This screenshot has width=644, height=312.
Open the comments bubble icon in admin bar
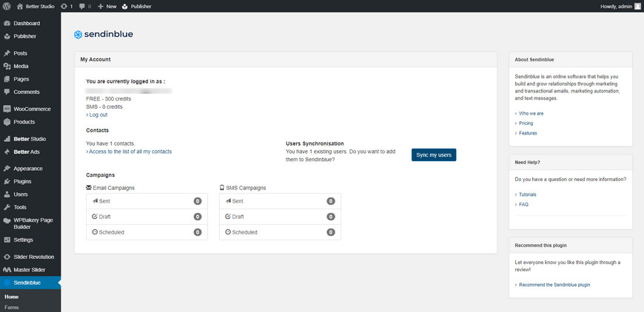click(81, 6)
